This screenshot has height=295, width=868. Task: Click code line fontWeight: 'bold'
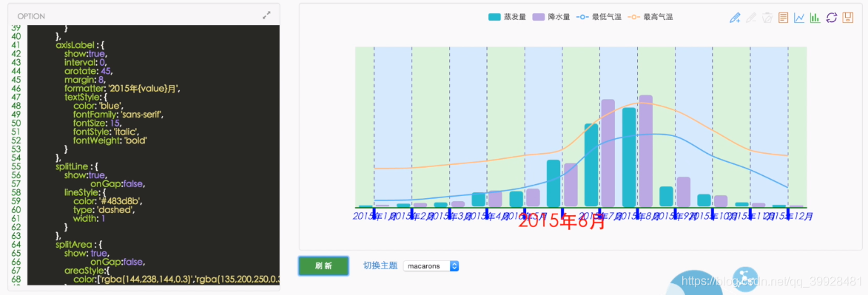coord(110,140)
